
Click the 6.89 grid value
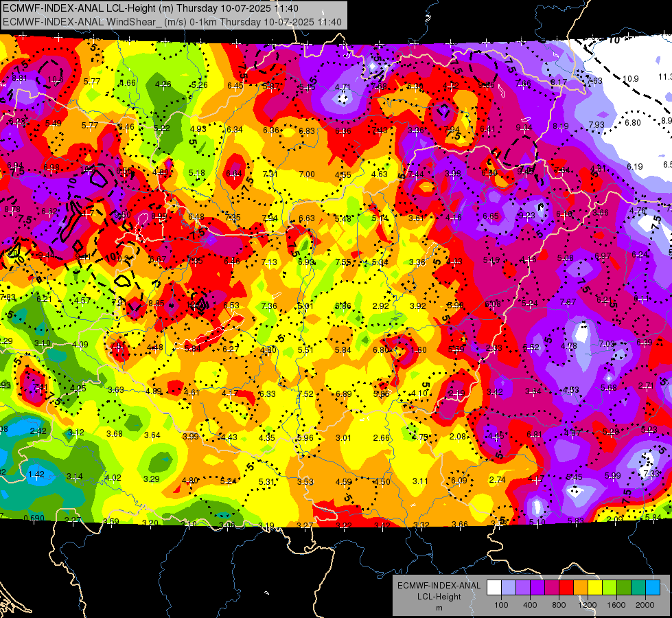click(344, 393)
